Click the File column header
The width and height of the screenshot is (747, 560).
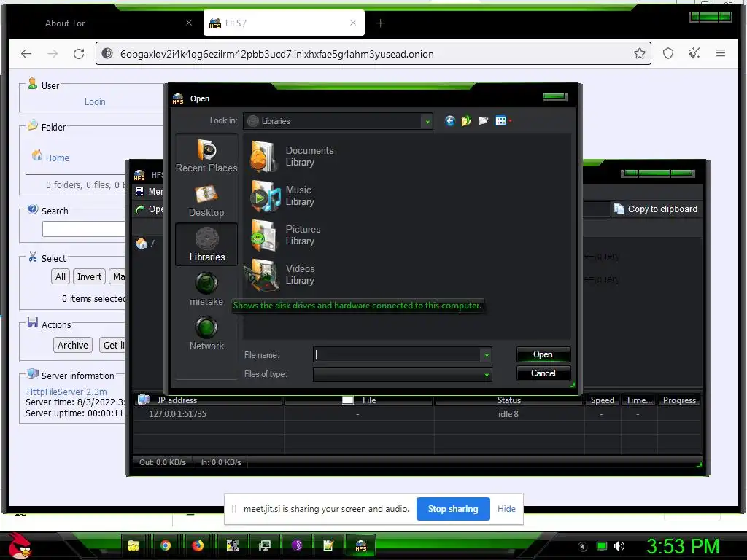click(x=359, y=400)
